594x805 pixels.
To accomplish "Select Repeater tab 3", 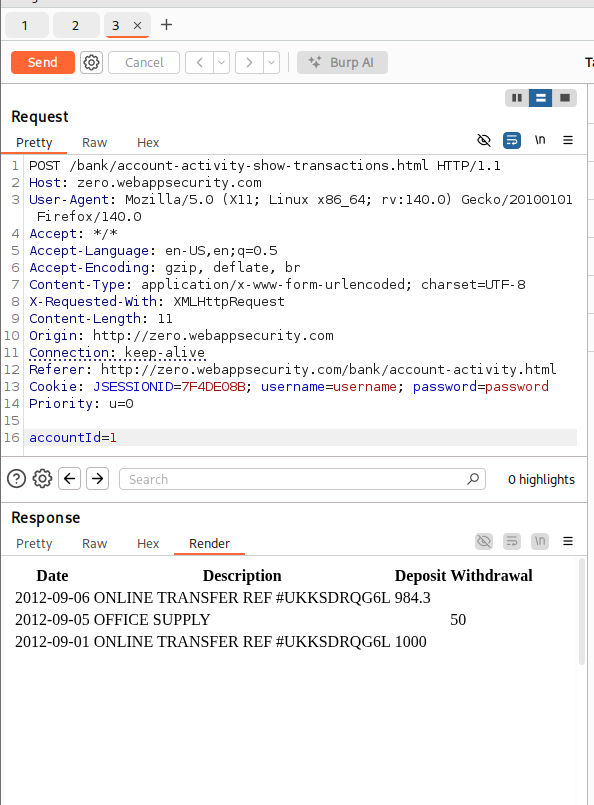I will (x=116, y=26).
